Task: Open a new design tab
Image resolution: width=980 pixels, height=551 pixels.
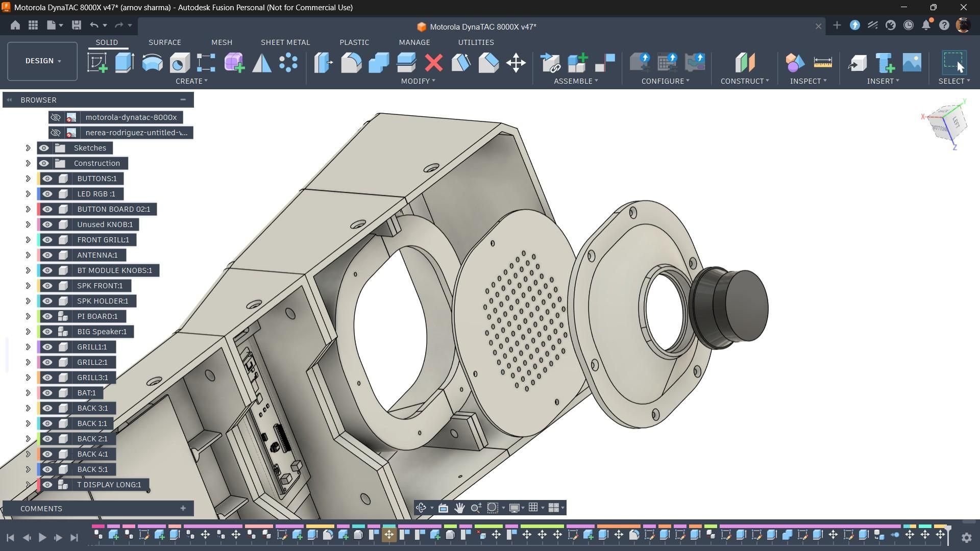Action: click(837, 26)
